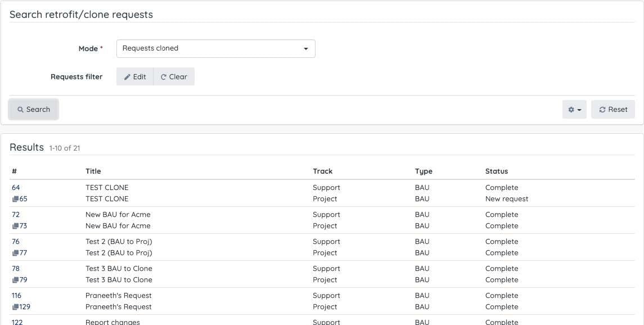644x325 pixels.
Task: Click the magnifier icon on the Search button
Action: pyautogui.click(x=21, y=109)
